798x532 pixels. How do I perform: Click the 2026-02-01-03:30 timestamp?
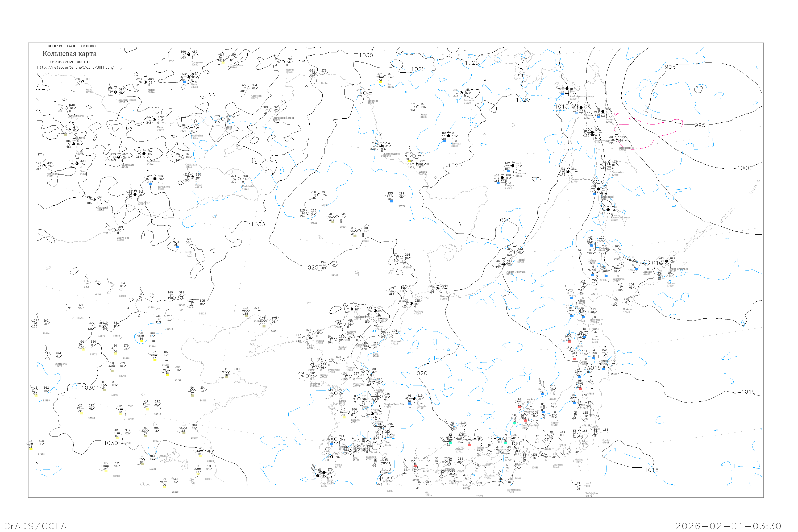tap(728, 526)
